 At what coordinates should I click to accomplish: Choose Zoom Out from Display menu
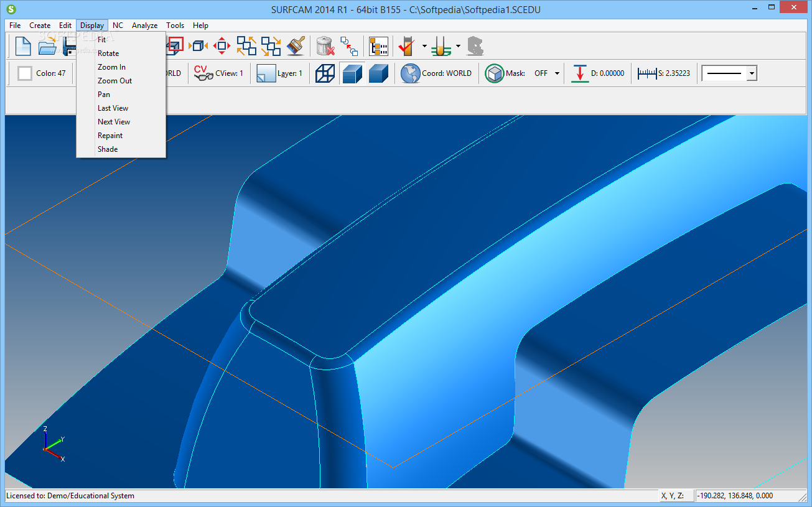click(121, 81)
